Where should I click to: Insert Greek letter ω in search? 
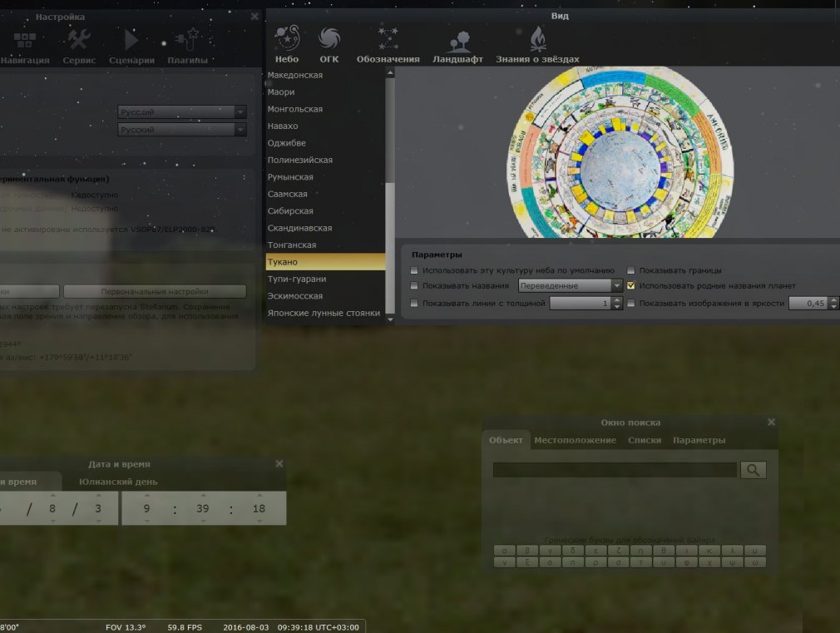point(755,562)
